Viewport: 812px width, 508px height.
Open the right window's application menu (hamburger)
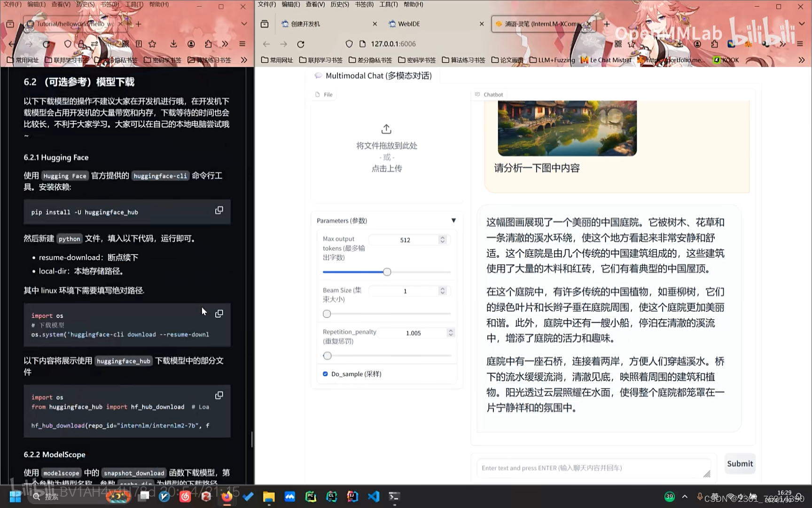click(x=800, y=44)
